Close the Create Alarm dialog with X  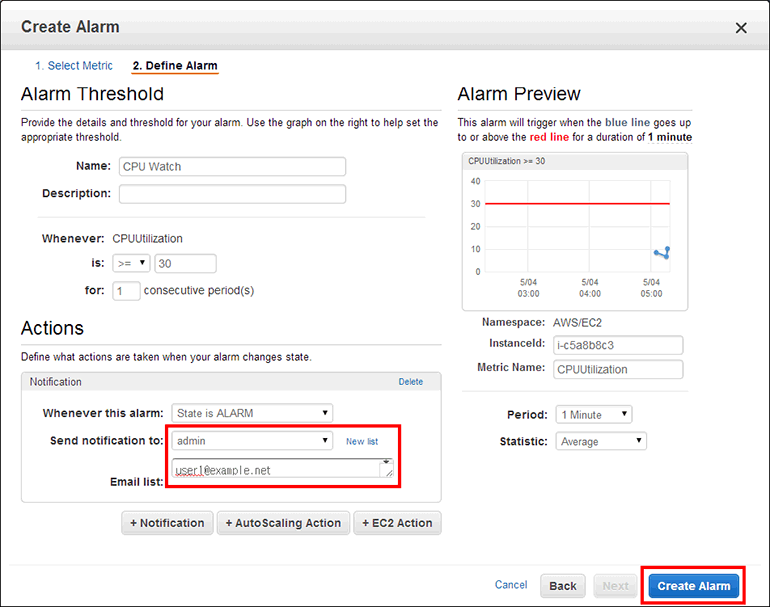[x=741, y=28]
